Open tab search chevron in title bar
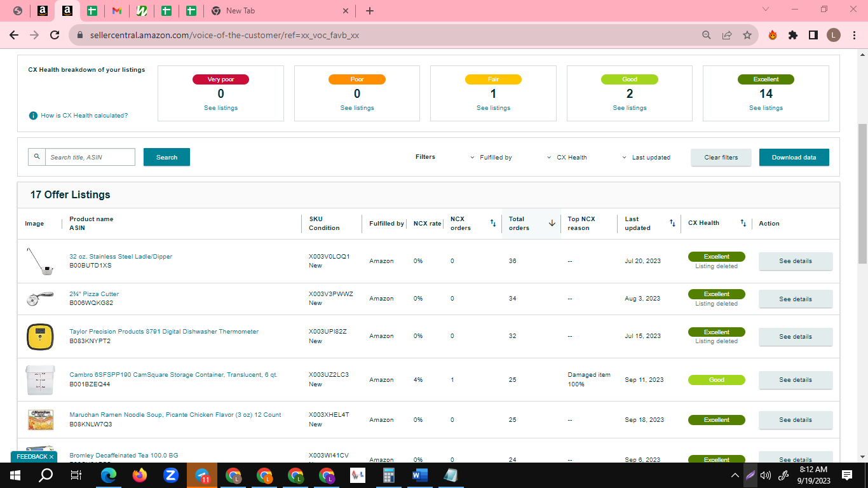Screen dimensions: 868x488 (x=765, y=10)
